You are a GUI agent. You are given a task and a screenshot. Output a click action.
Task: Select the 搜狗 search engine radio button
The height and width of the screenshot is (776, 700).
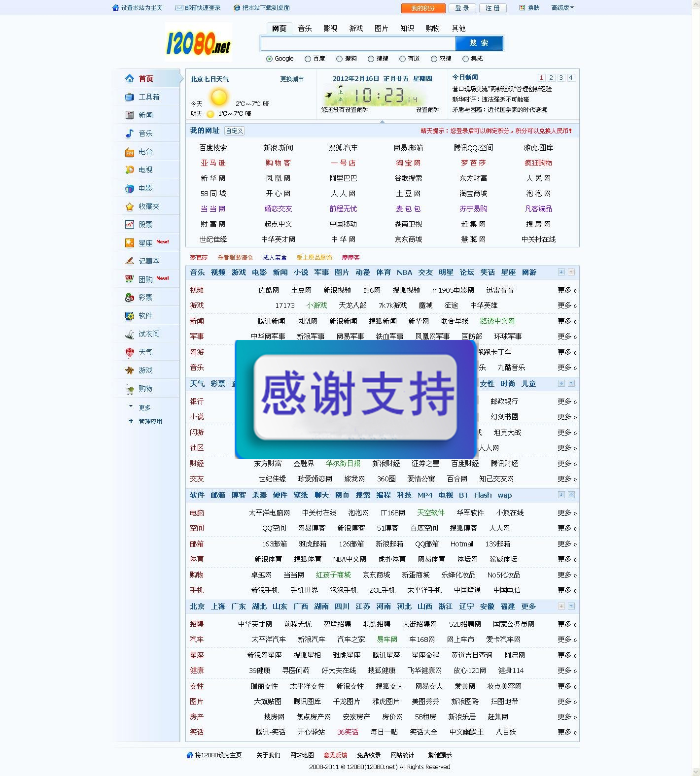click(339, 59)
